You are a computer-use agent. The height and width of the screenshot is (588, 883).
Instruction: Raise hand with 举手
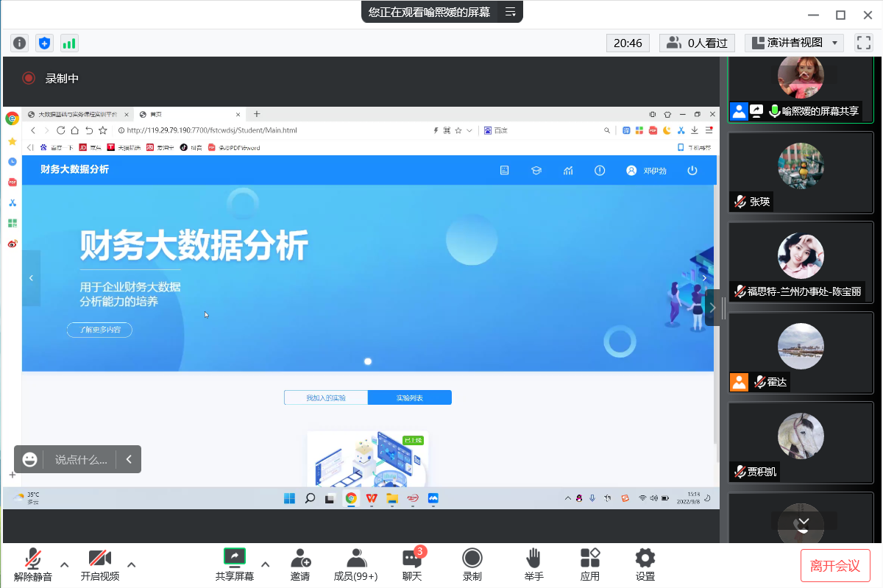[x=533, y=564]
